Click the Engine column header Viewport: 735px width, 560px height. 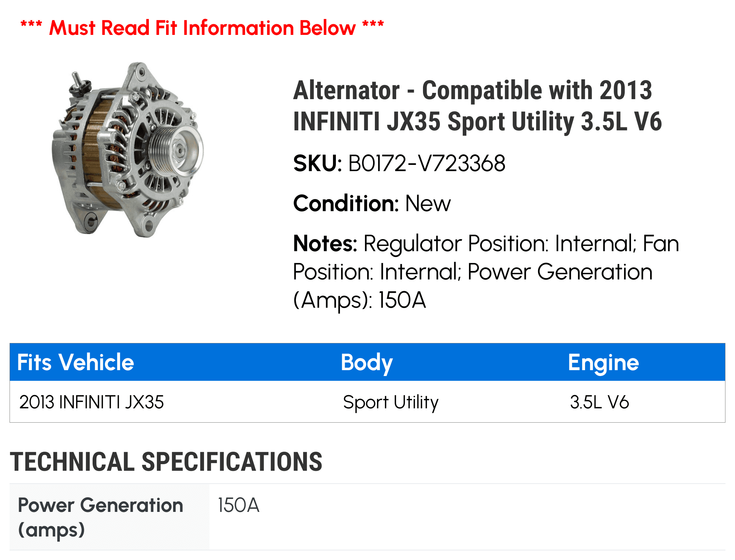point(603,362)
